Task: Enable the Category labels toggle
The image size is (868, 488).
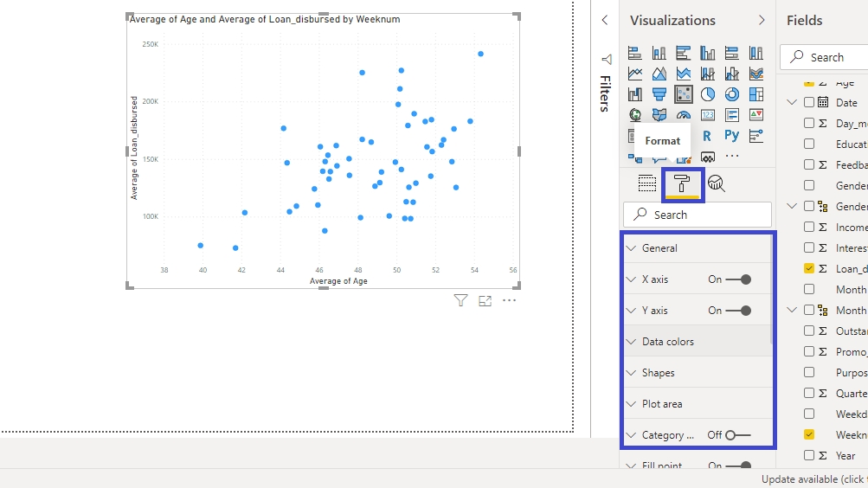Action: coord(738,435)
